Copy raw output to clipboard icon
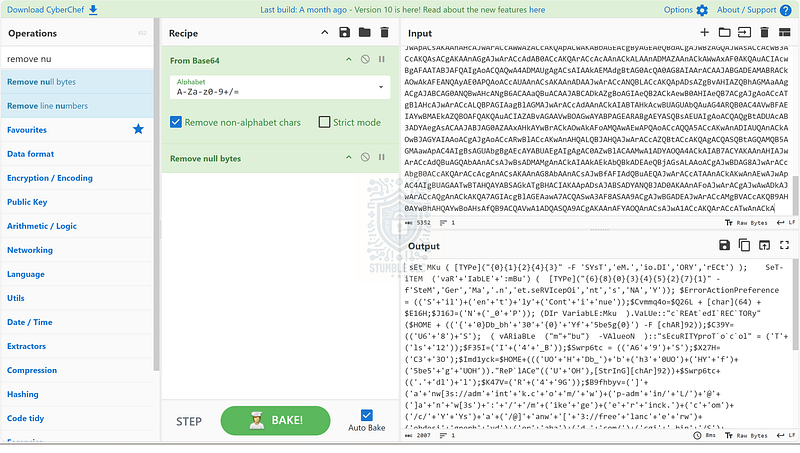Viewport: 800px width, 453px height. click(x=744, y=245)
